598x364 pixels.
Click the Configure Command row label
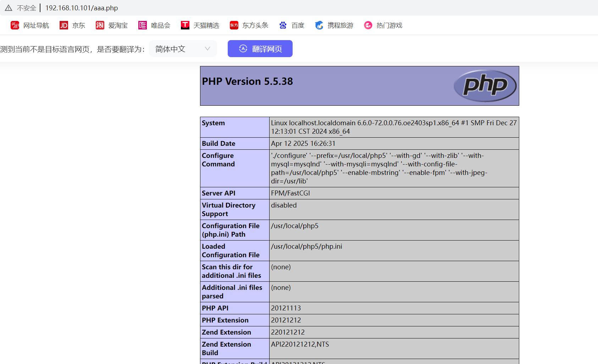click(x=218, y=160)
